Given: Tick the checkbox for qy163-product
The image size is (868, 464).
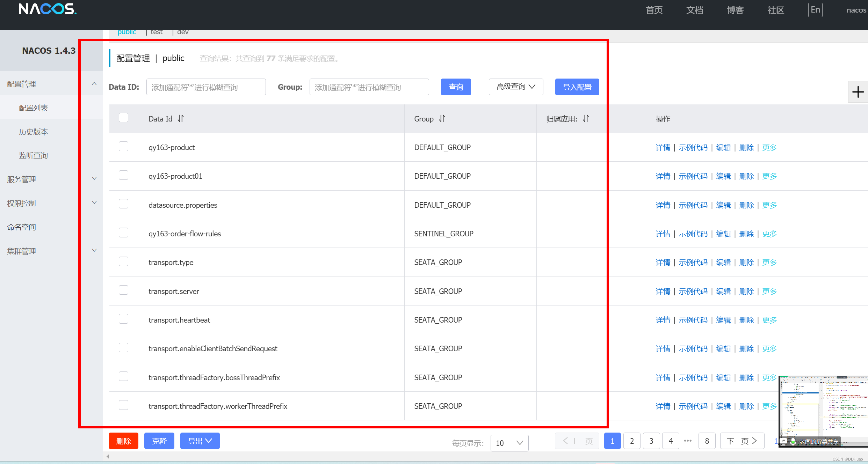Looking at the screenshot, I should (x=123, y=146).
